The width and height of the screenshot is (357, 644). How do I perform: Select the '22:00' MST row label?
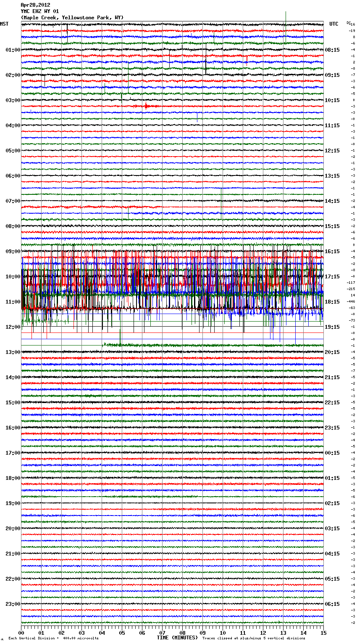13,579
